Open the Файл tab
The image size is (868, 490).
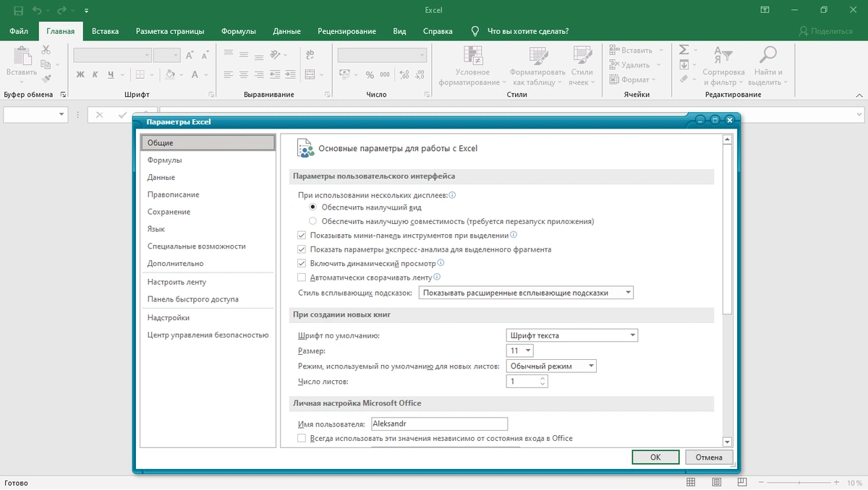[x=20, y=31]
